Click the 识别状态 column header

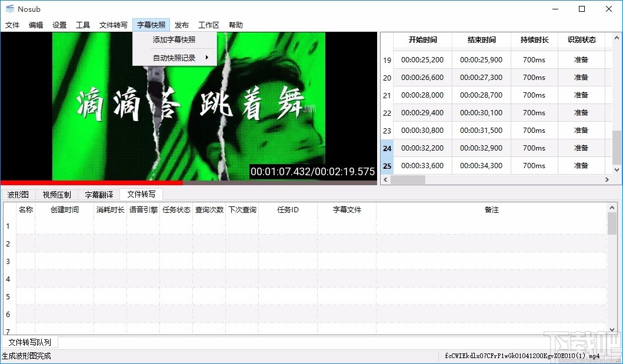(580, 40)
